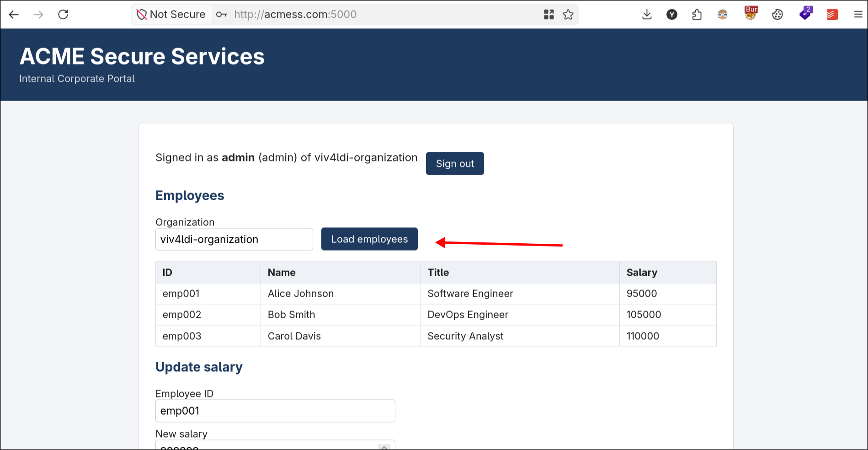Viewport: 868px width, 450px height.
Task: Click the key password icon in address bar
Action: (222, 15)
